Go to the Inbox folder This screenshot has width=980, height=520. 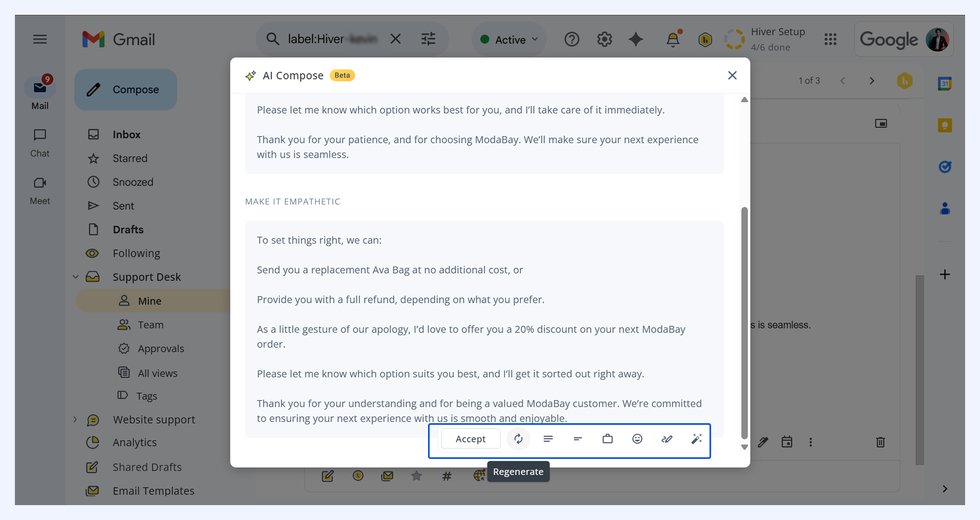tap(127, 134)
